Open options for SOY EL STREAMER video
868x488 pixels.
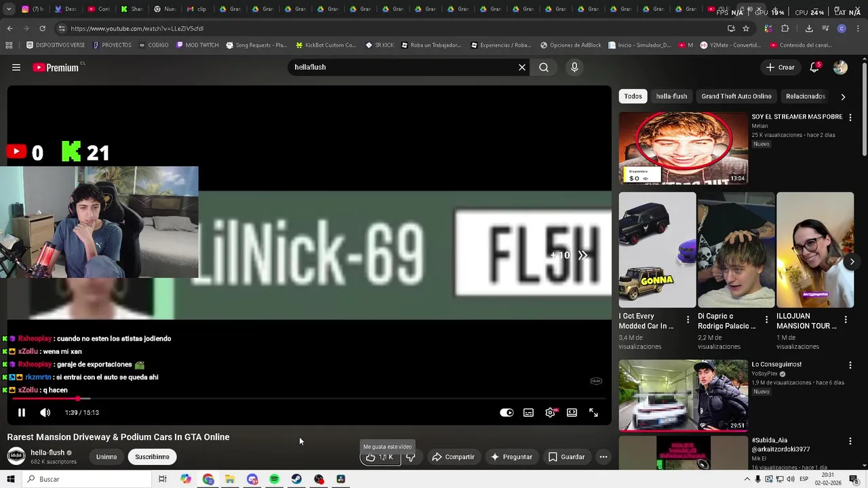pyautogui.click(x=850, y=117)
